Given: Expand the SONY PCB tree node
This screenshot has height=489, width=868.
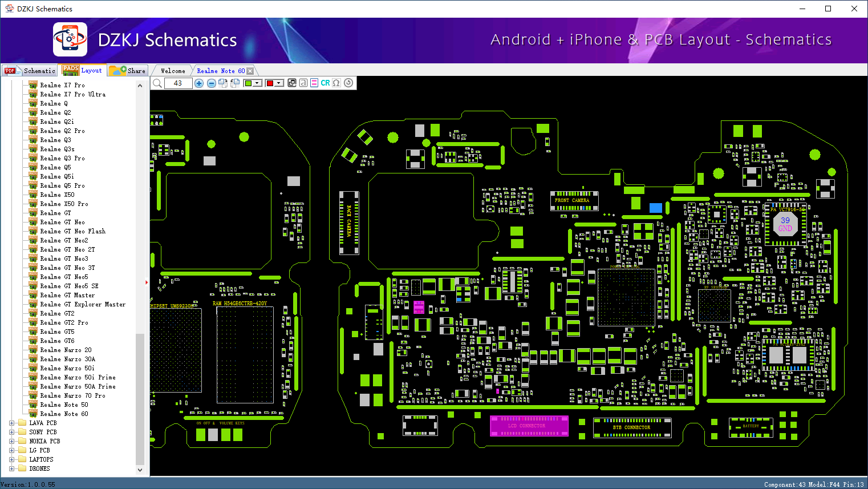Looking at the screenshot, I should 11,432.
